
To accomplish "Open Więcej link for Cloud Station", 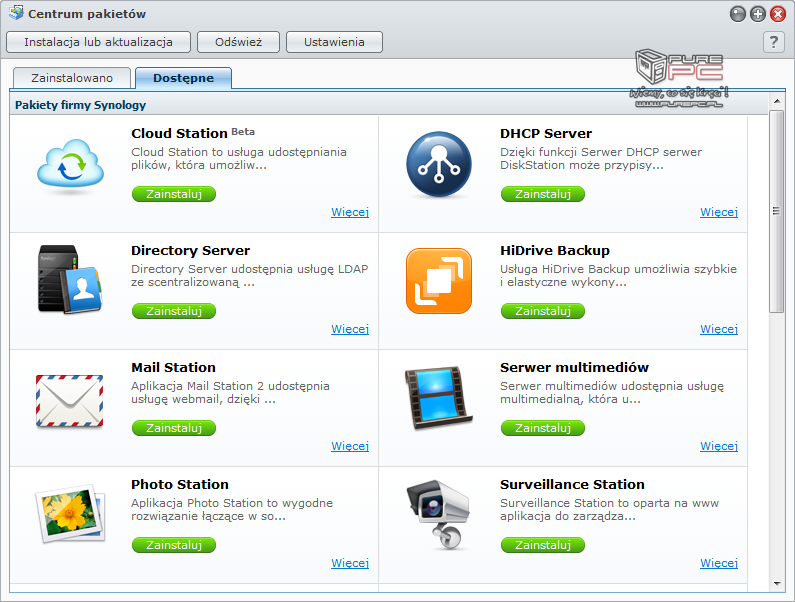I will [x=350, y=213].
